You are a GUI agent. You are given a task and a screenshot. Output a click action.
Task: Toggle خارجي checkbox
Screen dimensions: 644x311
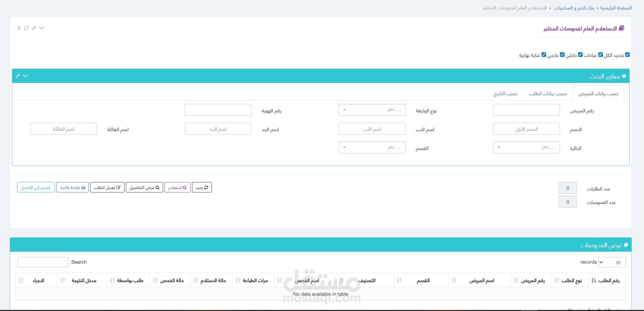pos(562,55)
